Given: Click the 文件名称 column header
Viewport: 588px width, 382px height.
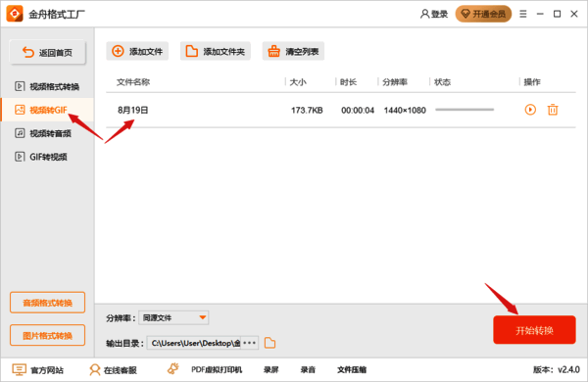Looking at the screenshot, I should coord(133,82).
